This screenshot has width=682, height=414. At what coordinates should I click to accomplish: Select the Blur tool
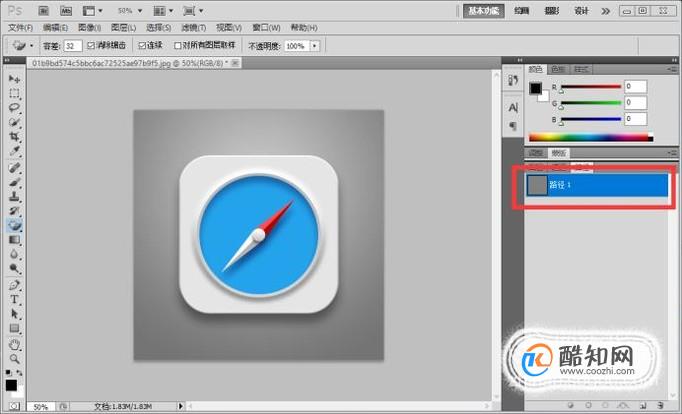click(x=14, y=254)
